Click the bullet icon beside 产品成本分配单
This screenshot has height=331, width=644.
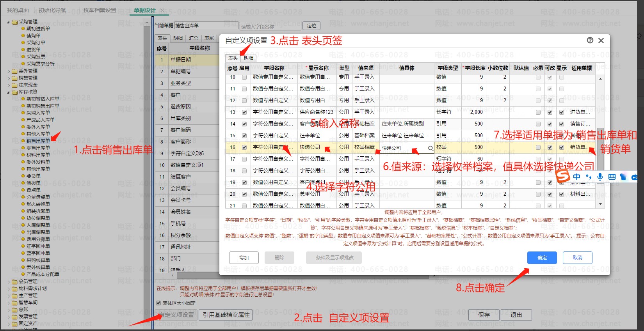click(23, 274)
